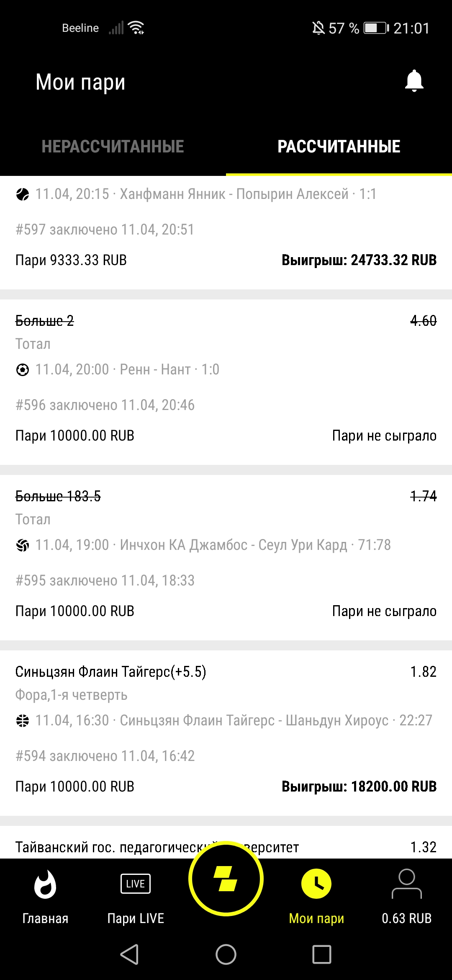
Task: Tap the flame icon for Главная
Action: tap(45, 884)
